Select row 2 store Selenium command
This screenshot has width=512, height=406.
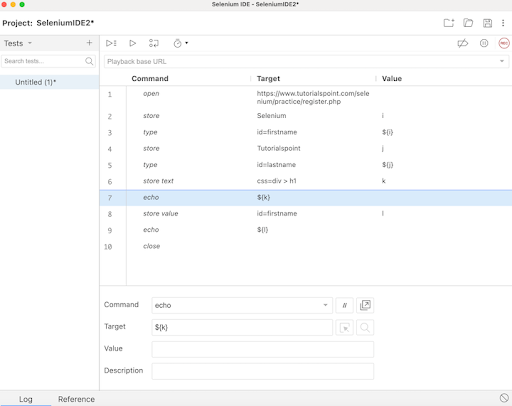[306, 116]
